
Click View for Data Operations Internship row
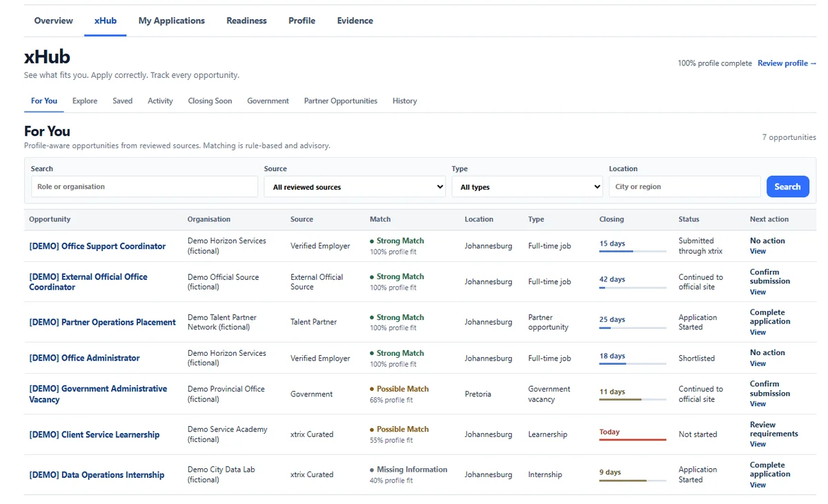758,485
